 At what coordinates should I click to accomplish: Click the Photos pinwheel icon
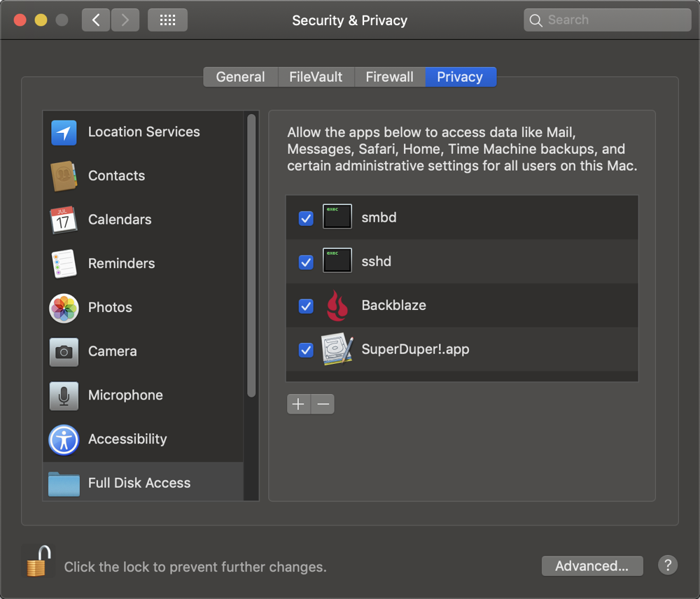pyautogui.click(x=64, y=308)
